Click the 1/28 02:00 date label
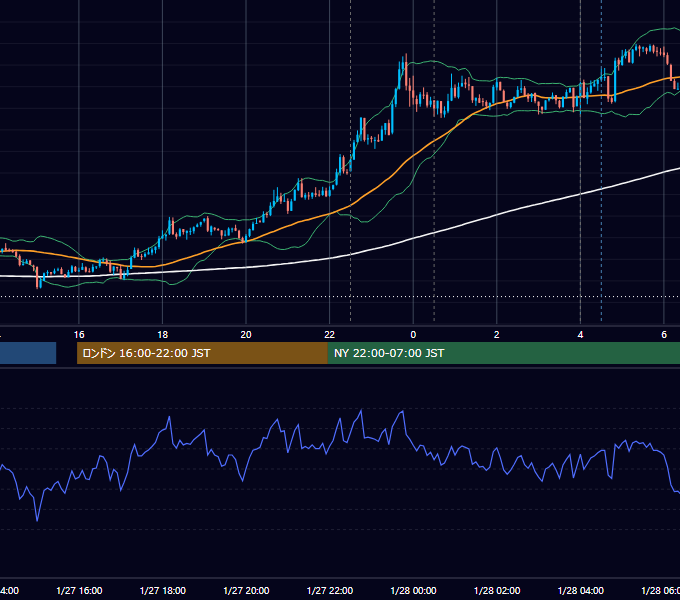Image resolution: width=680 pixels, height=600 pixels. click(497, 590)
